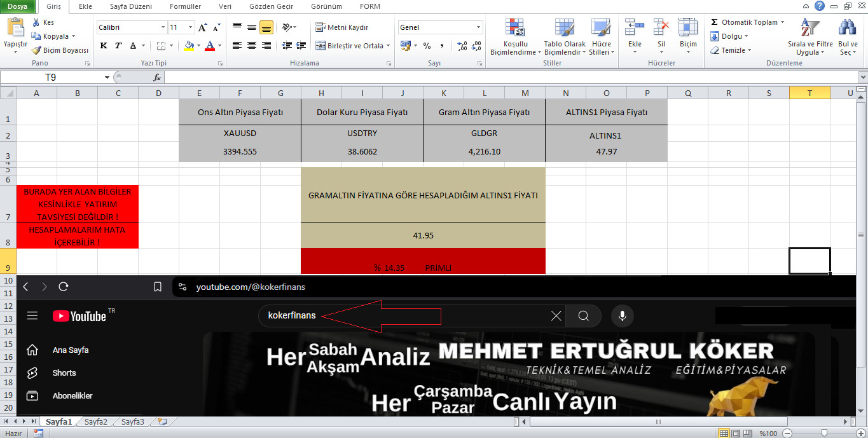Screen dimensions: 868x438
Task: Click the zoom slider in status bar
Action: click(x=824, y=433)
